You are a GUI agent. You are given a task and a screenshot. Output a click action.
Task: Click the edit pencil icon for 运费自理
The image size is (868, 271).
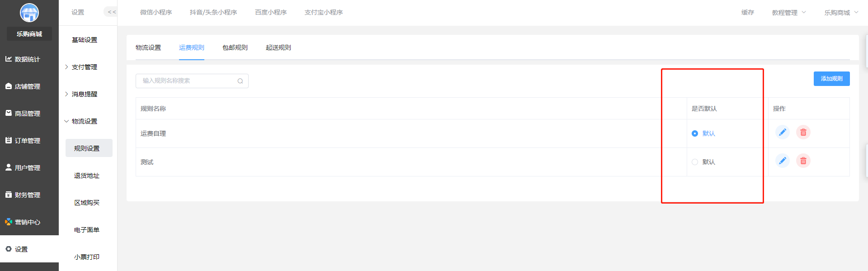point(782,132)
